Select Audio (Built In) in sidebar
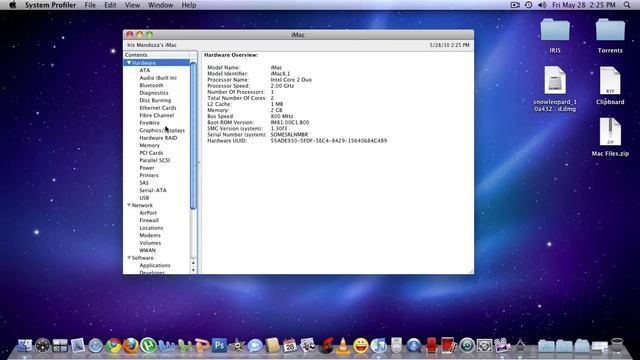Image resolution: width=640 pixels, height=360 pixels. point(157,78)
